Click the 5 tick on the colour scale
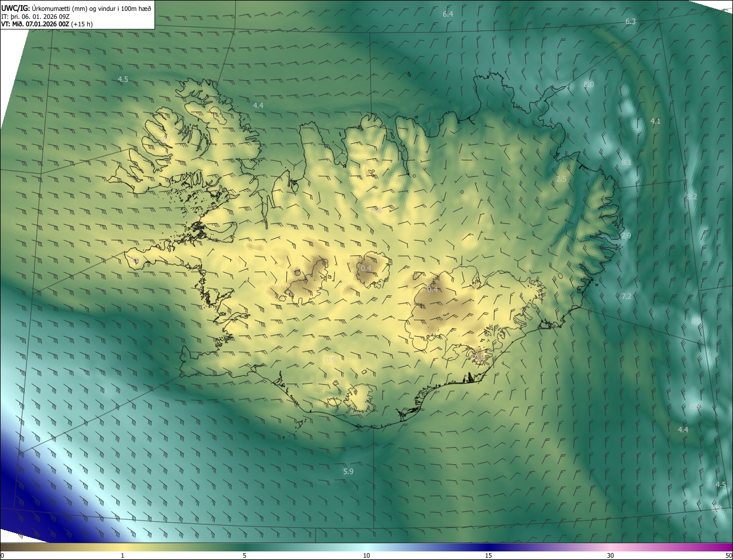This screenshot has width=733, height=560. (x=245, y=555)
